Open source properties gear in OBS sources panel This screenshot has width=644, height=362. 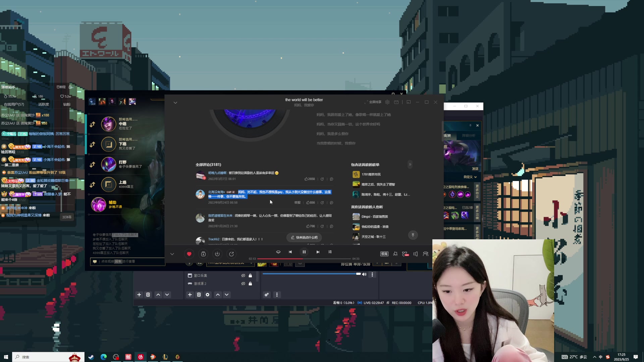pyautogui.click(x=208, y=295)
